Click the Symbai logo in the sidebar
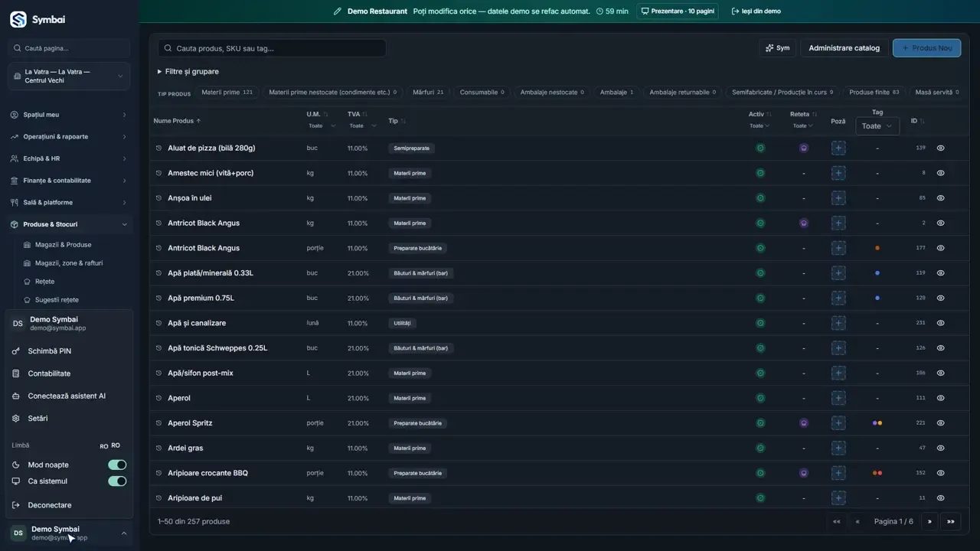980x551 pixels. (x=38, y=19)
